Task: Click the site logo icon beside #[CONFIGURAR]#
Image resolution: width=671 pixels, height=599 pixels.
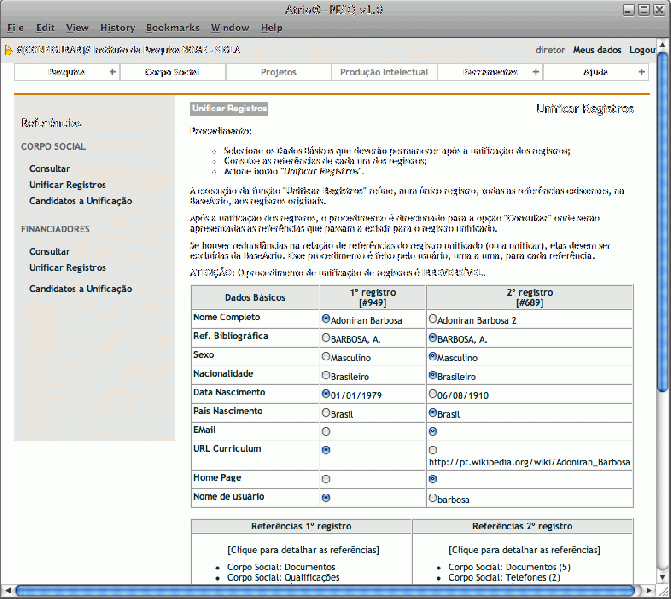Action: tap(9, 49)
